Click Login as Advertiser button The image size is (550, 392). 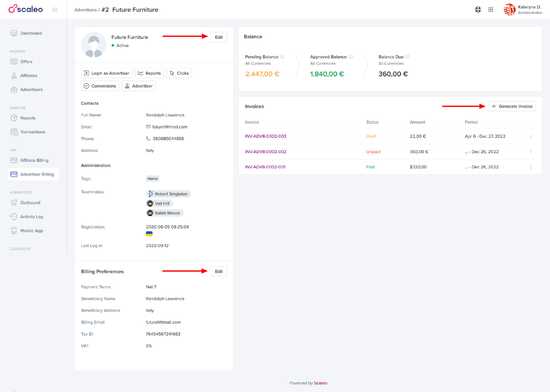[107, 73]
